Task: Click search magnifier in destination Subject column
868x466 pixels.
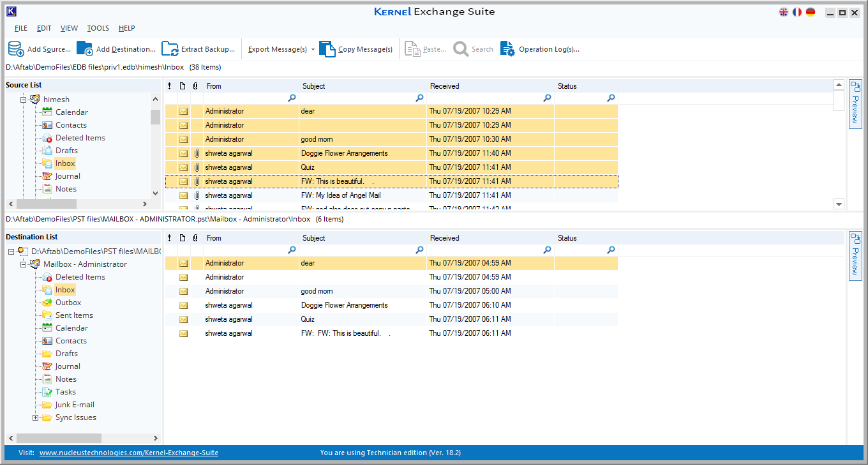Action: 419,250
